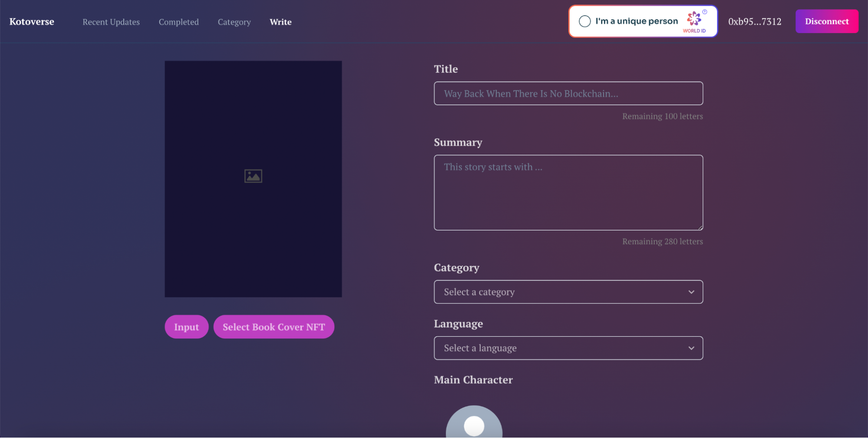
Task: Open the Category page from the navbar
Action: (234, 22)
